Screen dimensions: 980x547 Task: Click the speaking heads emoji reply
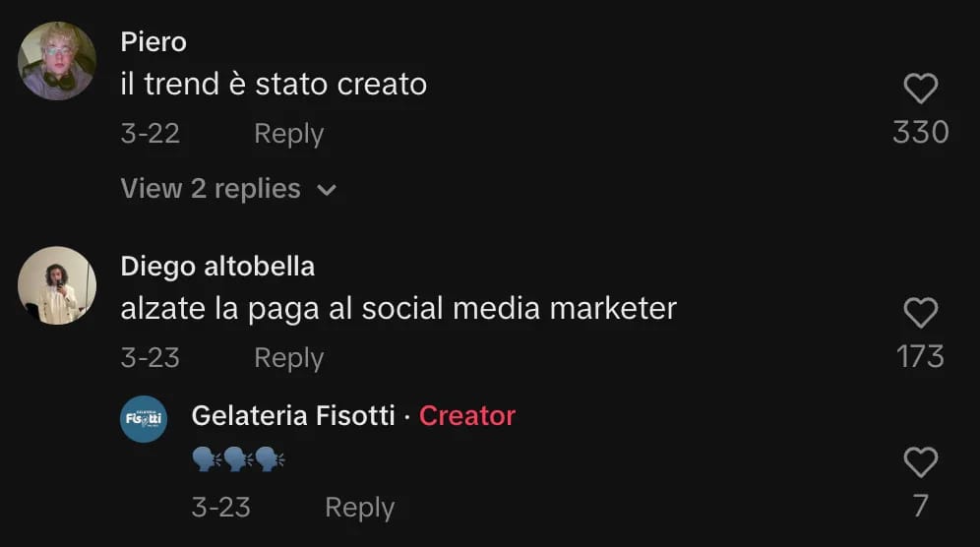[x=238, y=458]
